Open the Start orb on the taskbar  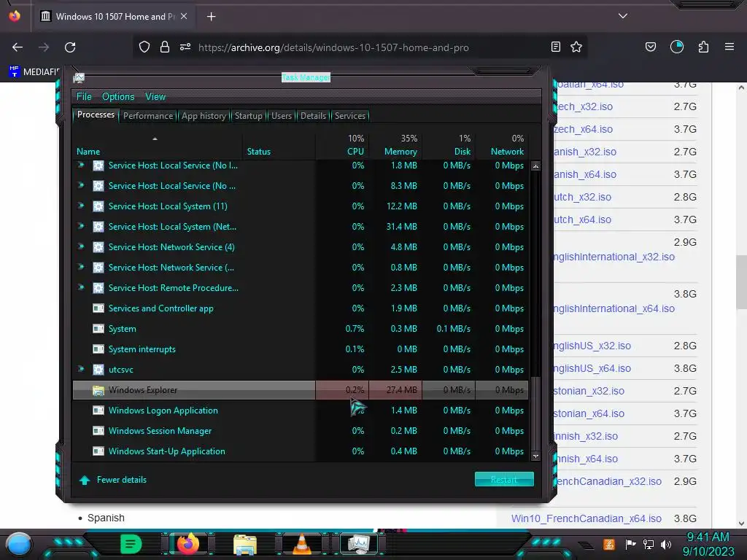[x=18, y=544]
